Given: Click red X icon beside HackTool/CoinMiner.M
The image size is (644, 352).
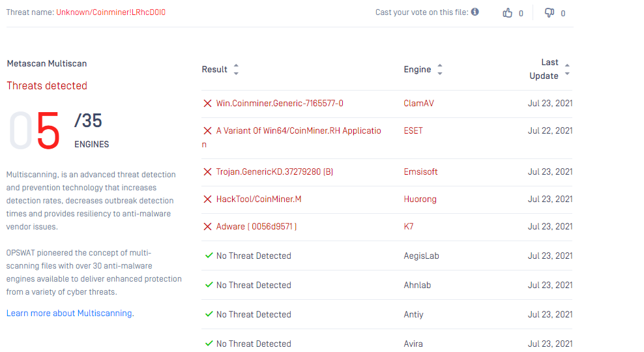Looking at the screenshot, I should (x=207, y=199).
